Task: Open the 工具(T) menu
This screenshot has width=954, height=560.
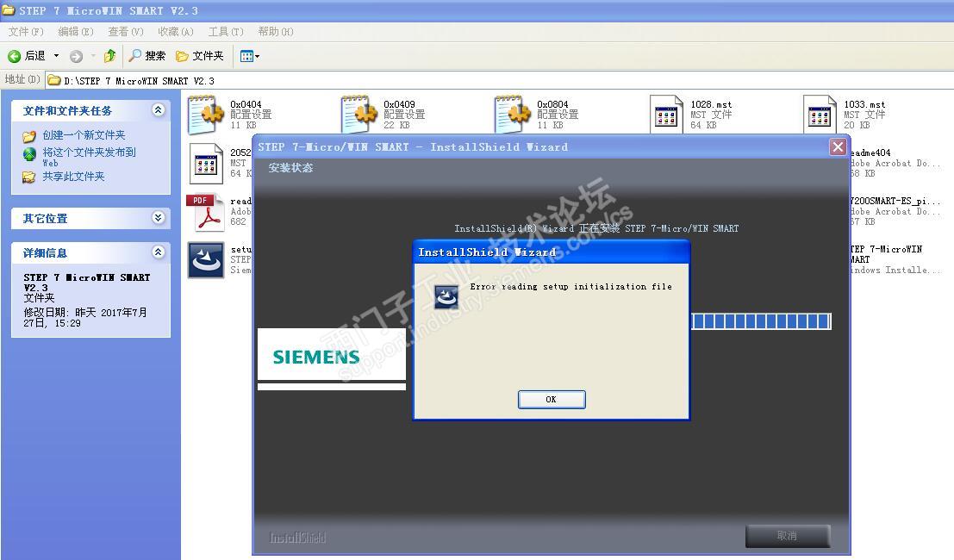Action: point(226,32)
